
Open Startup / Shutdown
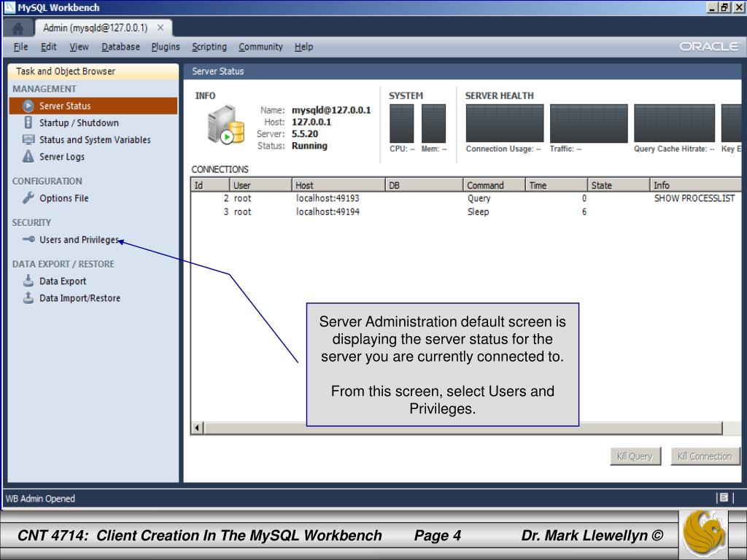coord(79,122)
